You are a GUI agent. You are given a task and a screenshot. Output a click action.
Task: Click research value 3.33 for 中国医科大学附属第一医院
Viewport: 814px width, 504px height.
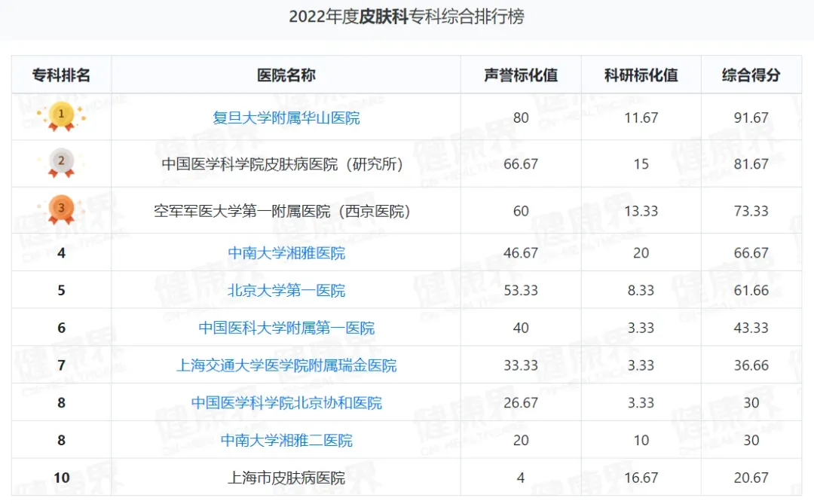pos(641,328)
